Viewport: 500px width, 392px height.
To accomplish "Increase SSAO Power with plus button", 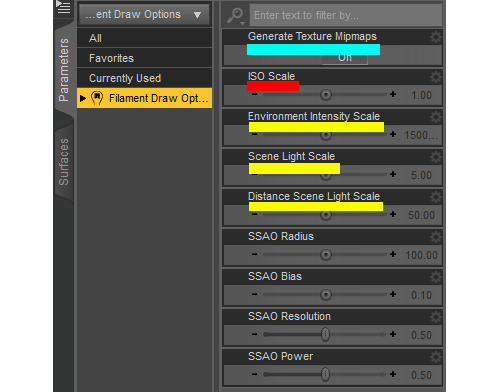I will tap(393, 374).
